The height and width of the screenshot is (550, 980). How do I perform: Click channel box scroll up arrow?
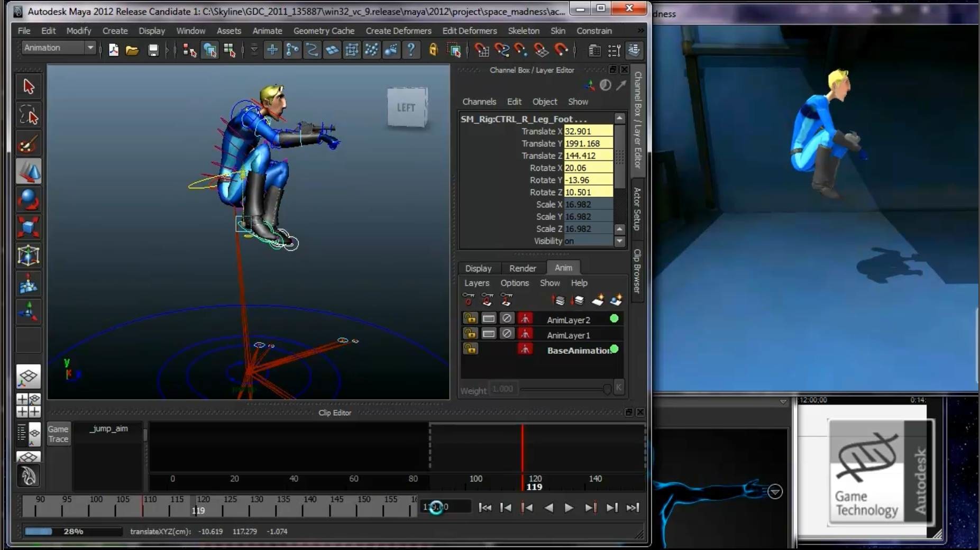pyautogui.click(x=620, y=118)
